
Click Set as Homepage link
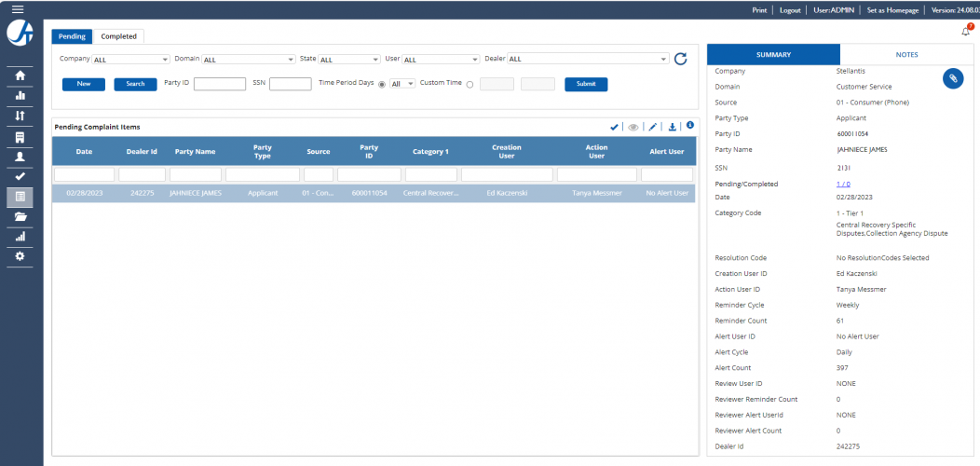(x=892, y=10)
